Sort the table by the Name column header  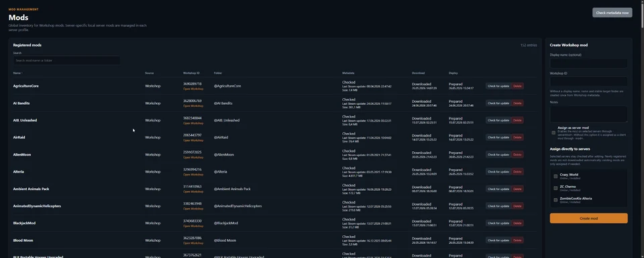[x=17, y=73]
